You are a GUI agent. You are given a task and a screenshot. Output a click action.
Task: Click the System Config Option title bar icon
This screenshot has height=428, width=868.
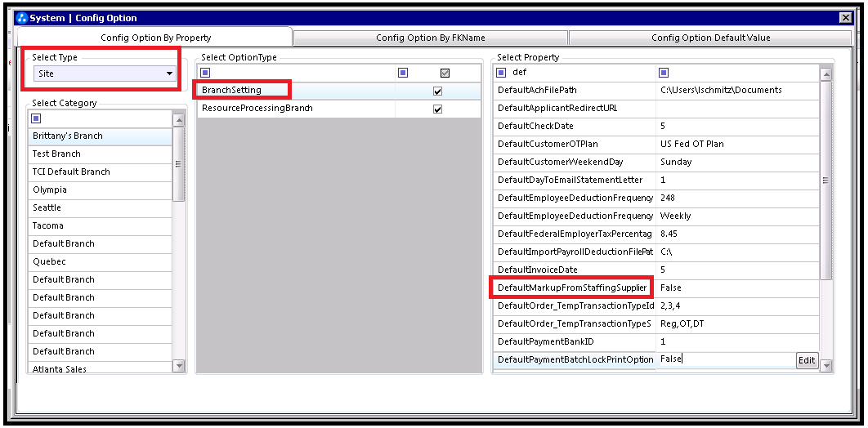coord(21,18)
